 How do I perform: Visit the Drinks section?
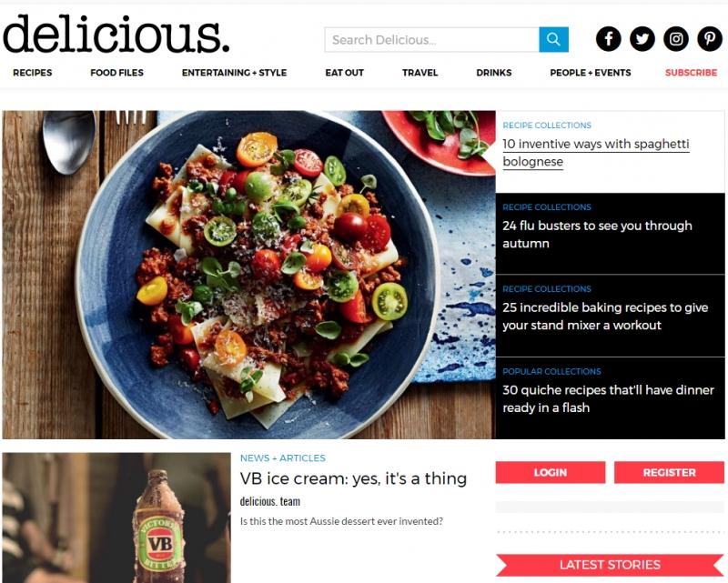point(494,73)
